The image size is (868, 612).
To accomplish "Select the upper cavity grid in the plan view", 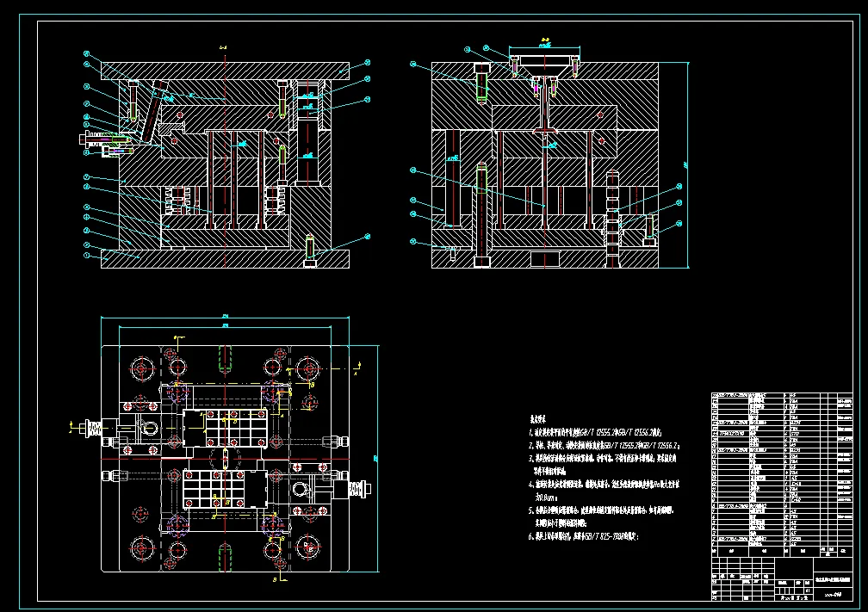I will pyautogui.click(x=236, y=429).
